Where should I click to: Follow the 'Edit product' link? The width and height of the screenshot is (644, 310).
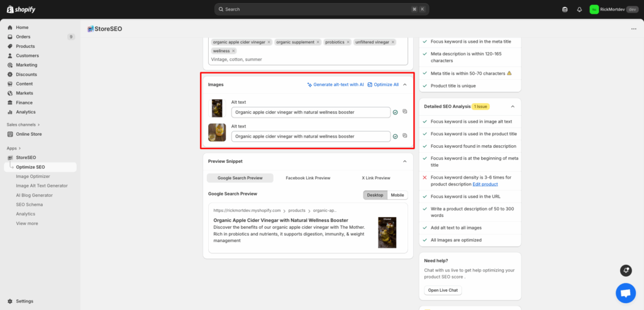[x=485, y=184]
